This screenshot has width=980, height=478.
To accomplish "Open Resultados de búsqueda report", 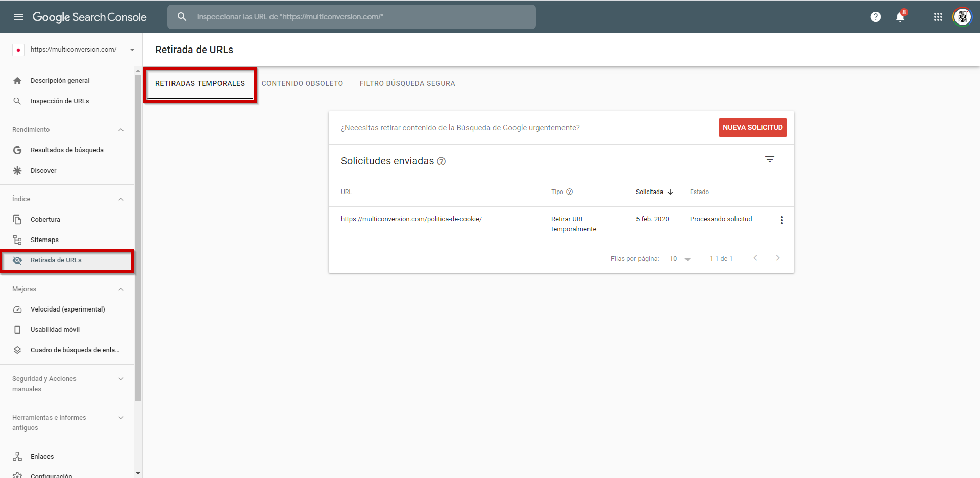I will pyautogui.click(x=67, y=150).
